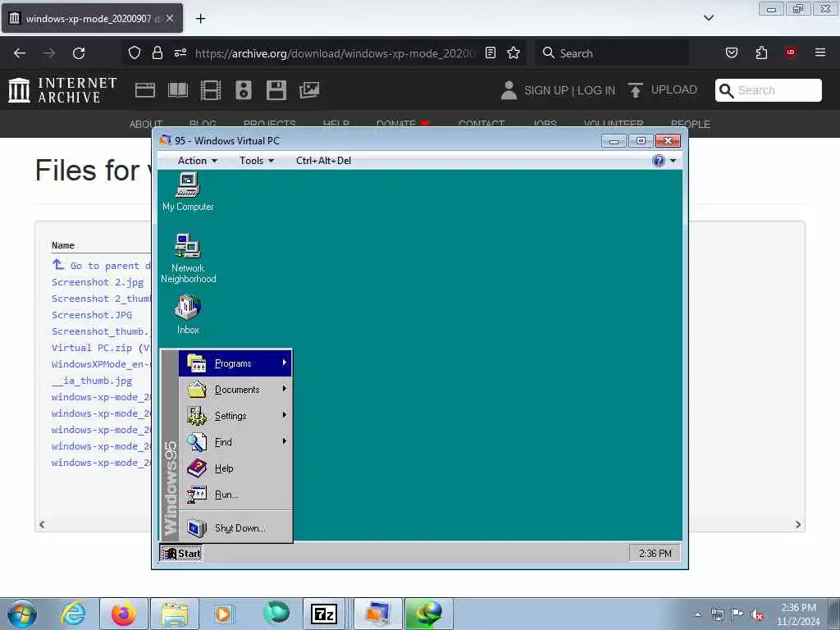The image size is (840, 630).
Task: Open __ia_thumb.jpg file link
Action: click(92, 381)
